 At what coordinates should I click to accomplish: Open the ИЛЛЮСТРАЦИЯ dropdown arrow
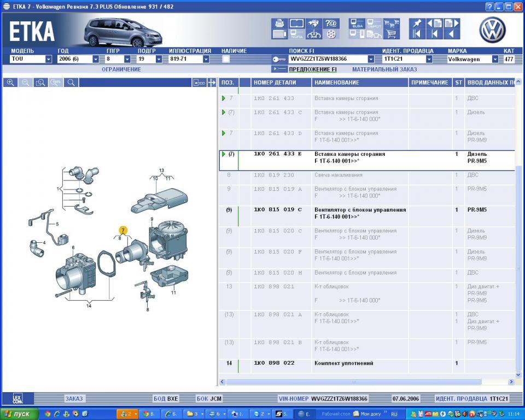point(206,59)
